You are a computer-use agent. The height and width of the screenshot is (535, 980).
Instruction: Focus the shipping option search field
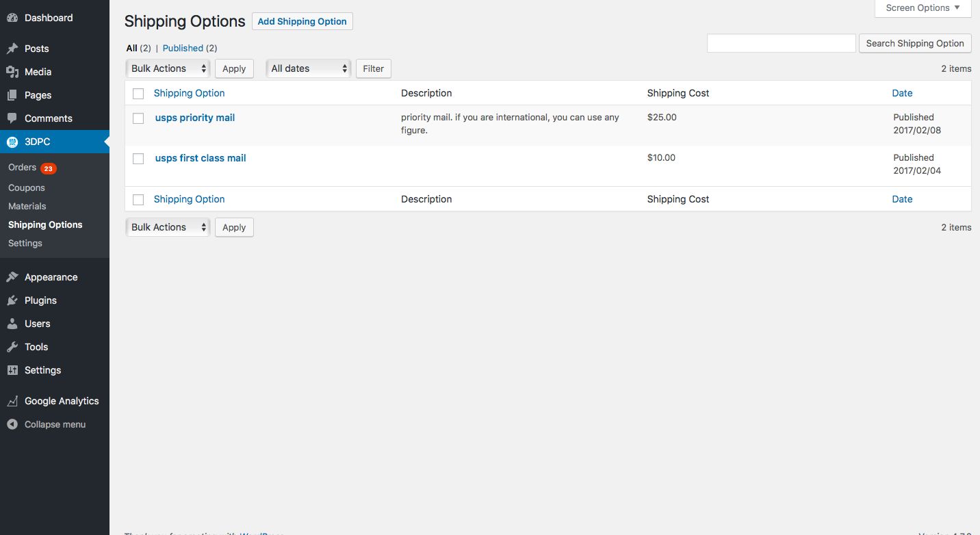click(781, 43)
